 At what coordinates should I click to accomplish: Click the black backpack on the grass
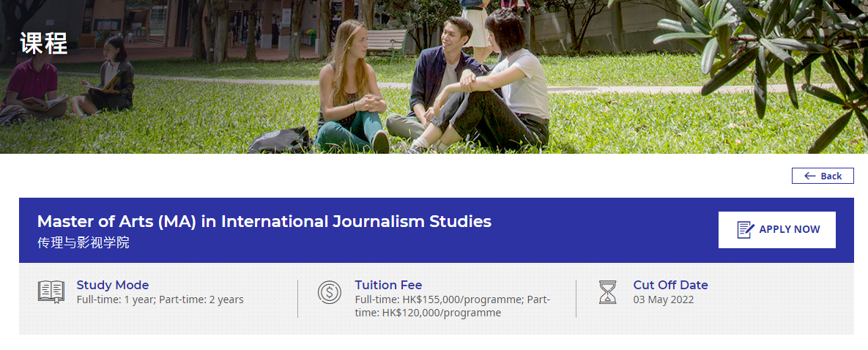pos(280,141)
